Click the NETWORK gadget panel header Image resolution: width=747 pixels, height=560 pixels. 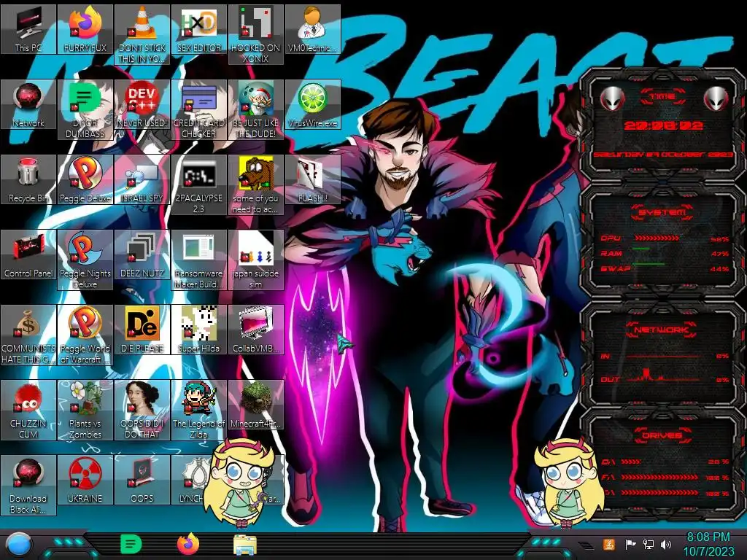pyautogui.click(x=662, y=330)
